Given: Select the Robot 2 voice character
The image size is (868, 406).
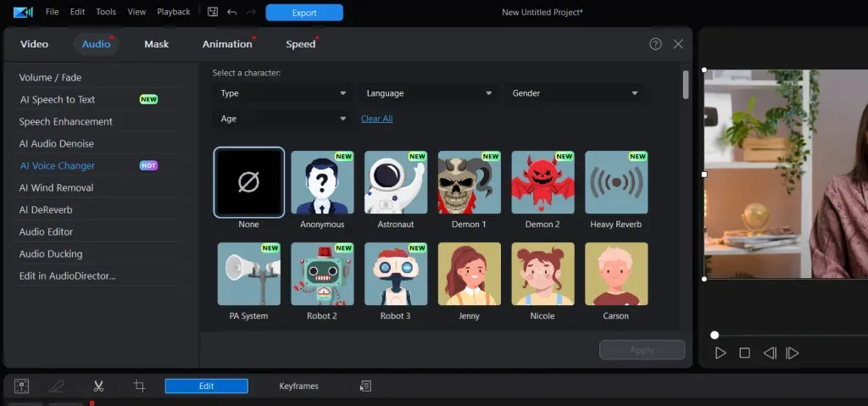Looking at the screenshot, I should 322,274.
